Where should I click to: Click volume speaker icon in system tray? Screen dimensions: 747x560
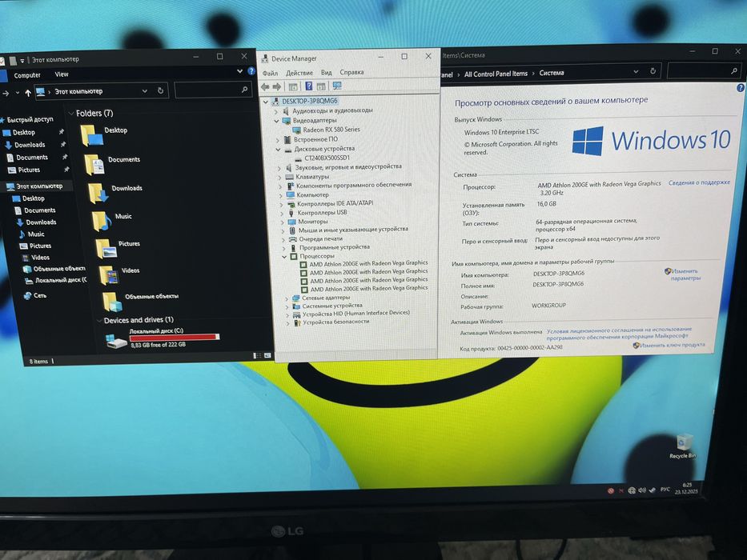(x=641, y=490)
